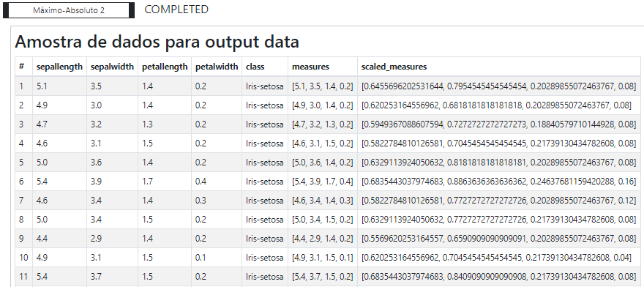Image resolution: width=644 pixels, height=287 pixels.
Task: Click scaled_measures cell ending in 0.04
Action: coord(499,258)
